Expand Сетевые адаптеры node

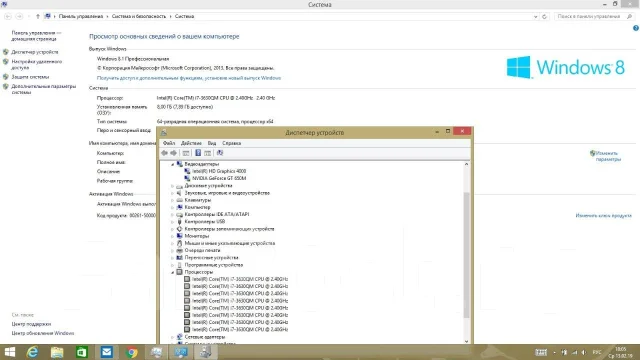pos(173,337)
